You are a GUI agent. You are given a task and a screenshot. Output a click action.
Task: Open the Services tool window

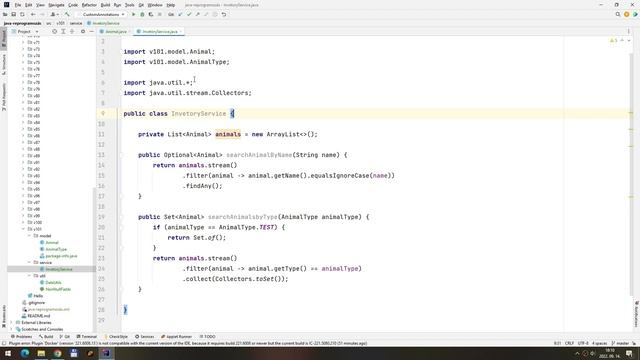tap(144, 337)
